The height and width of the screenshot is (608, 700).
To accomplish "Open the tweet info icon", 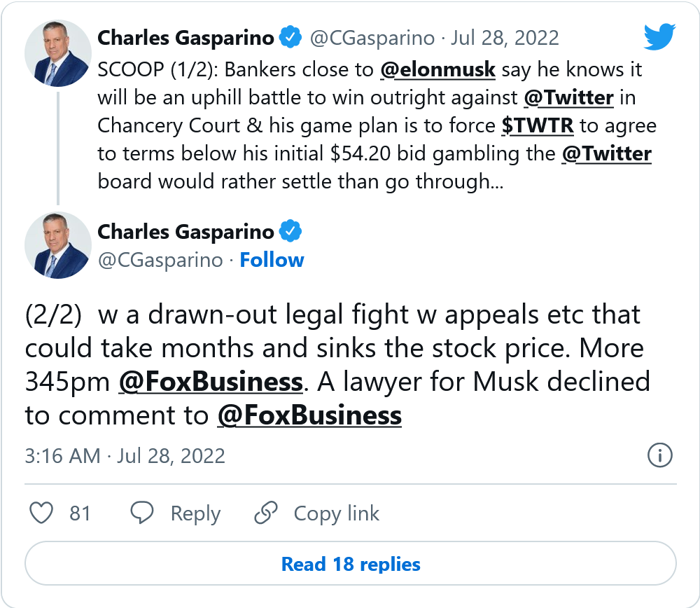I will pyautogui.click(x=660, y=455).
